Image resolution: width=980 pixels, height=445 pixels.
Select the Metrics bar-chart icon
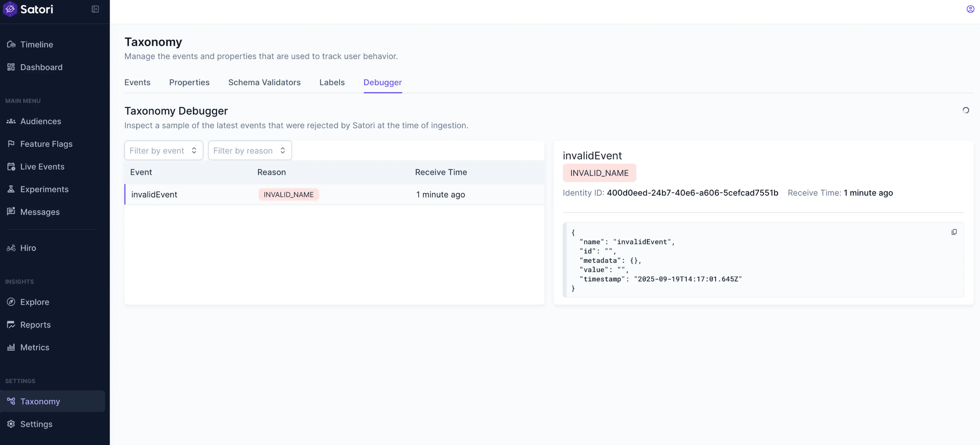pyautogui.click(x=11, y=347)
